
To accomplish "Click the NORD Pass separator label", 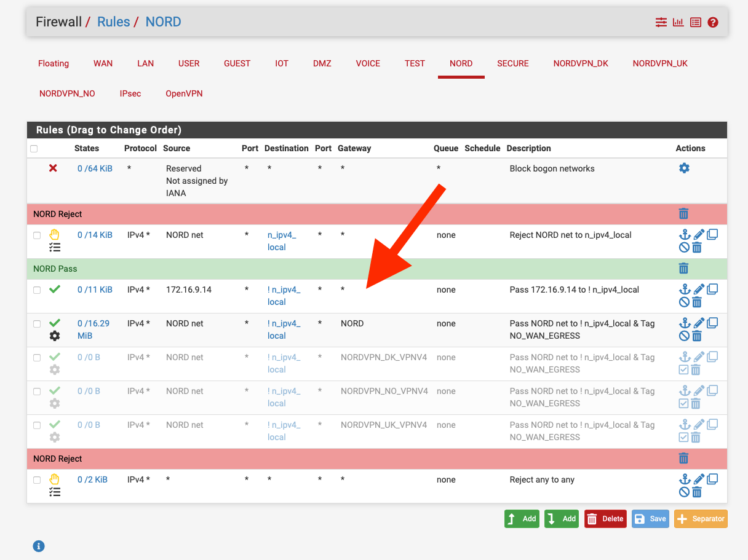I will [55, 269].
